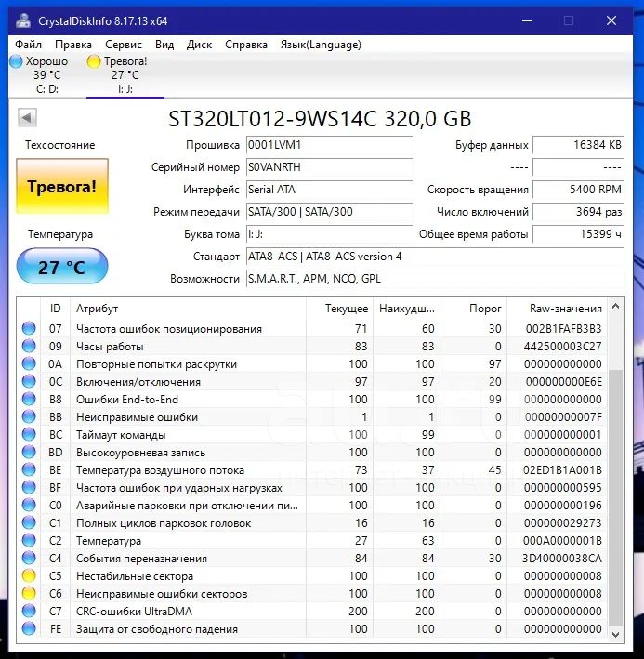
Task: Click the Возможности field S.M.A.R.T., APM, NCQ, GPL
Action: tap(435, 279)
